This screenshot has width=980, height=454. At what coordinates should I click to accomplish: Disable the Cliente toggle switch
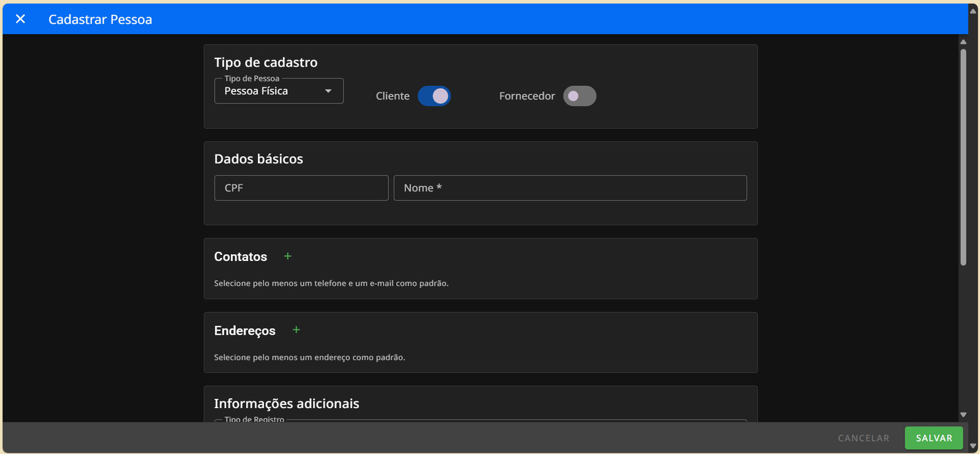[434, 96]
